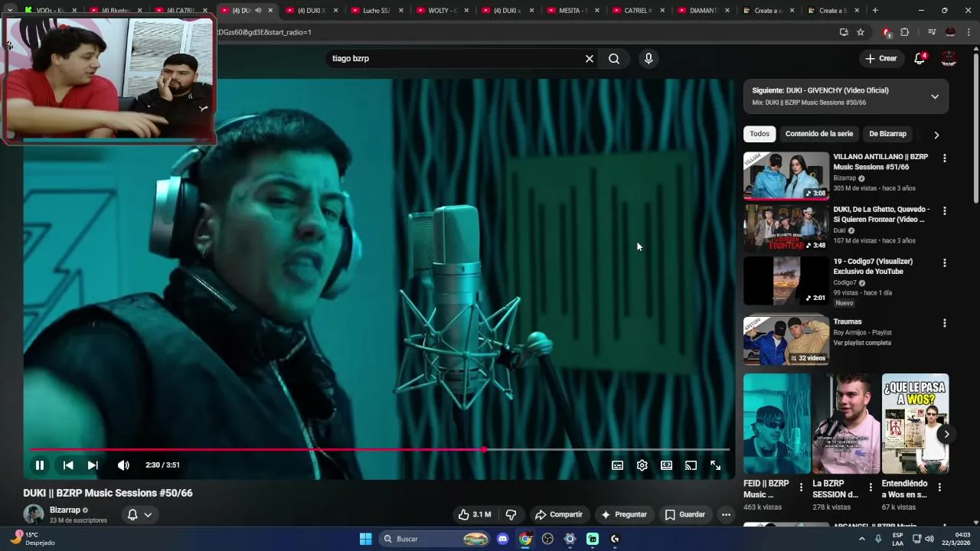
Task: Open options for FEID BZRP short
Action: [801, 487]
